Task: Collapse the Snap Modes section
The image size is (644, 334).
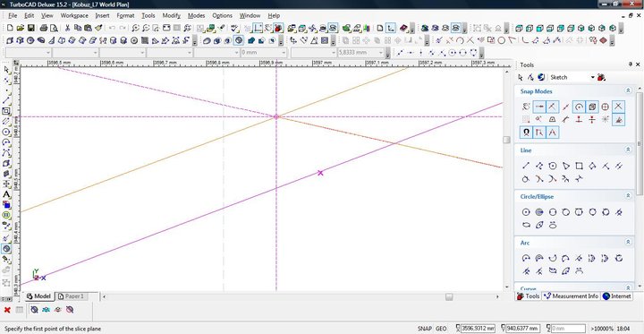Action: 628,91
